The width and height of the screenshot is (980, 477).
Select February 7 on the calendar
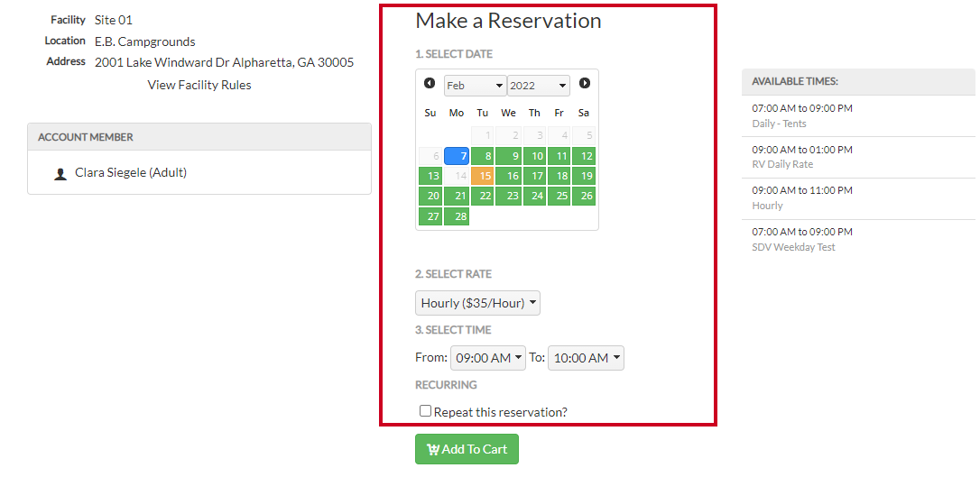(457, 156)
